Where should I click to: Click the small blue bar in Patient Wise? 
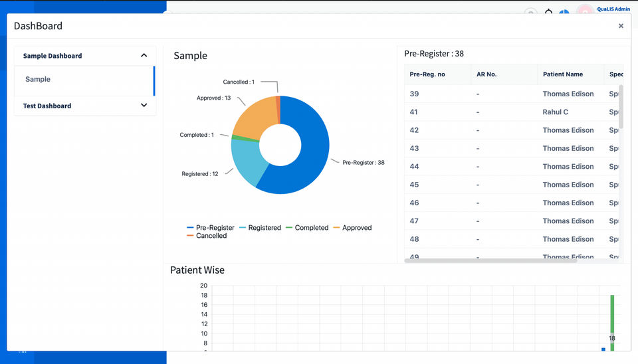(x=603, y=349)
